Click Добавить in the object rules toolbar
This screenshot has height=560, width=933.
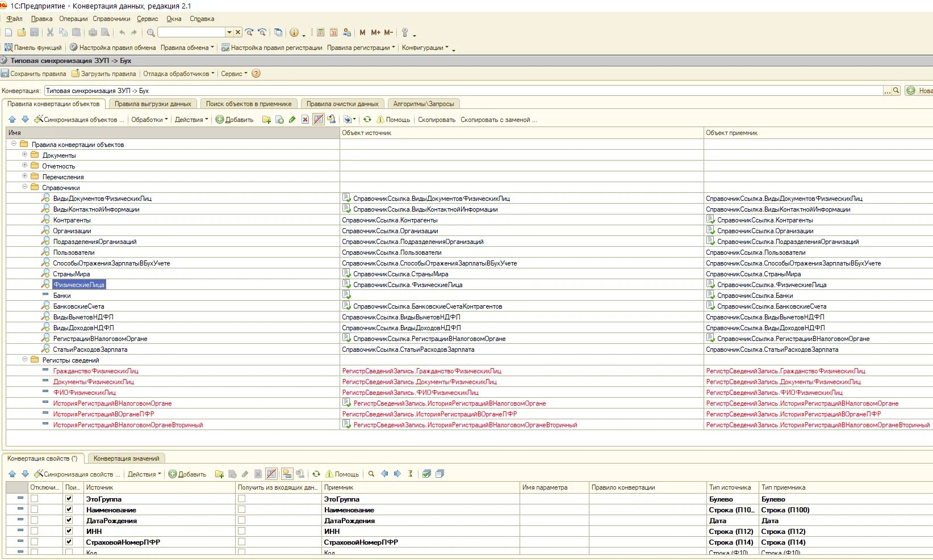[235, 120]
